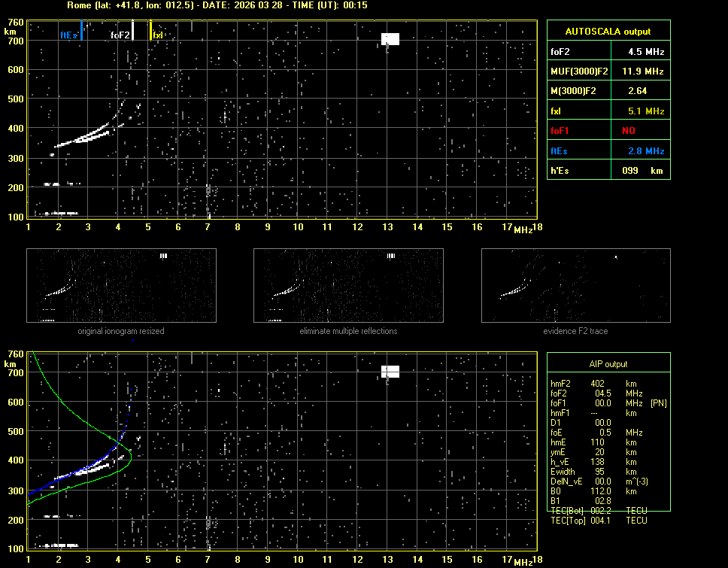Click the white rectangle in top ionogram

[390, 39]
